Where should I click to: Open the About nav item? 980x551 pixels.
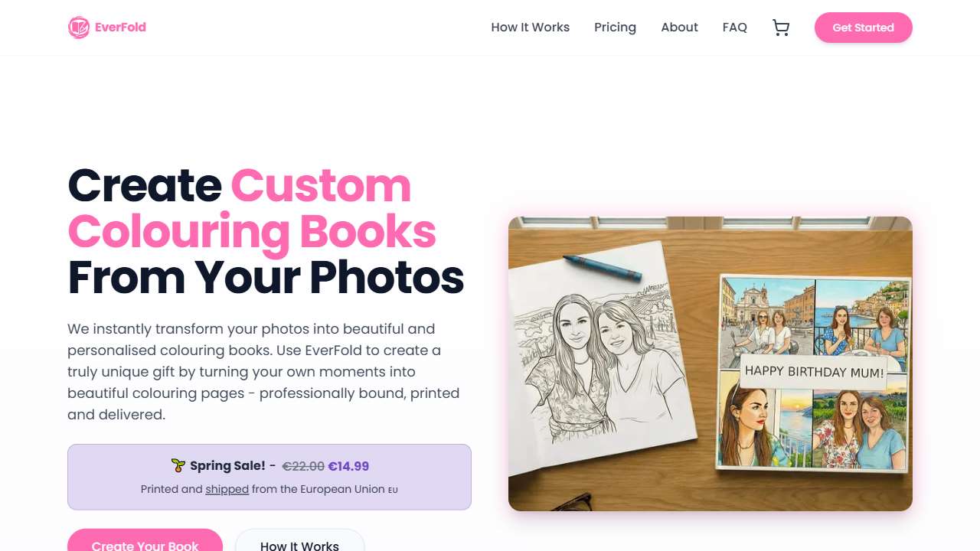tap(679, 28)
